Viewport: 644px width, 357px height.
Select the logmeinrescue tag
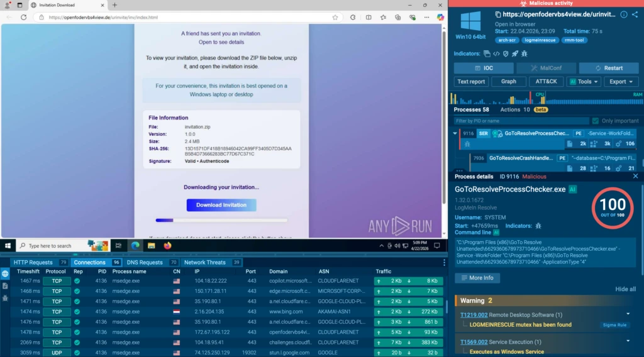tap(540, 40)
